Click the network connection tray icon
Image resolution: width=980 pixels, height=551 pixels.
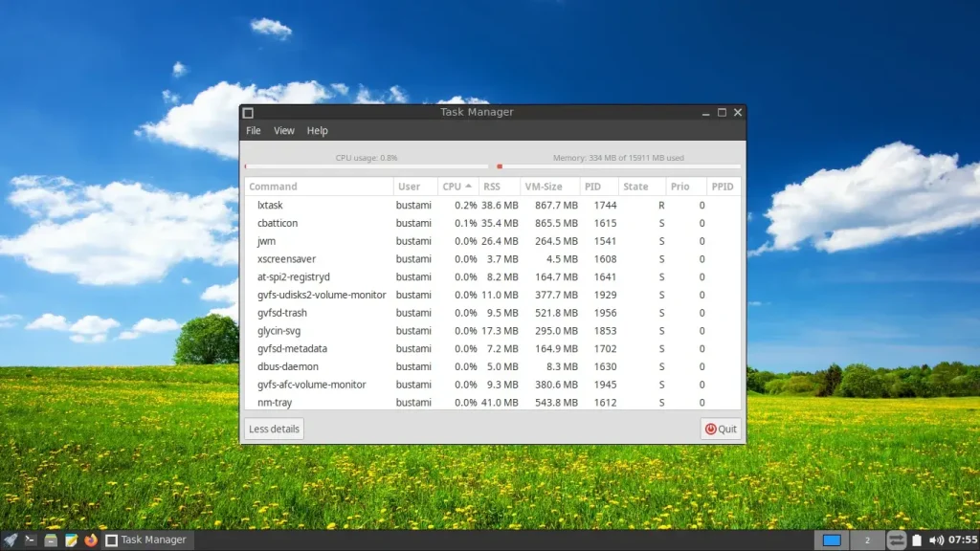[x=896, y=540]
